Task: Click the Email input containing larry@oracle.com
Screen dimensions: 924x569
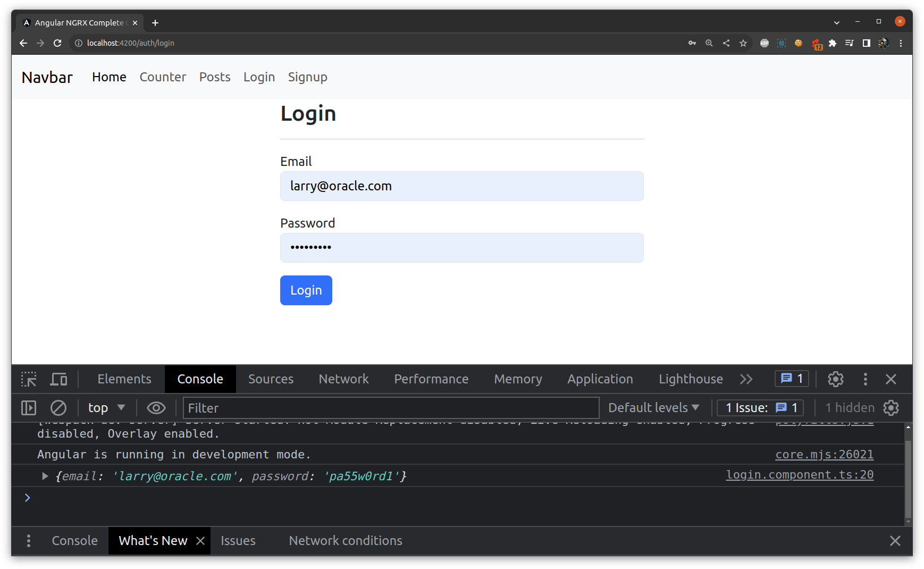Action: point(461,186)
